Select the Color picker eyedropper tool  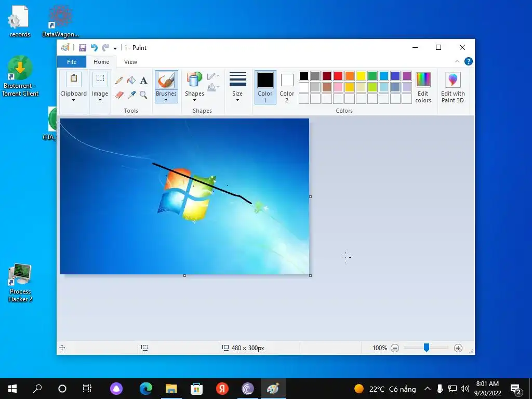131,95
